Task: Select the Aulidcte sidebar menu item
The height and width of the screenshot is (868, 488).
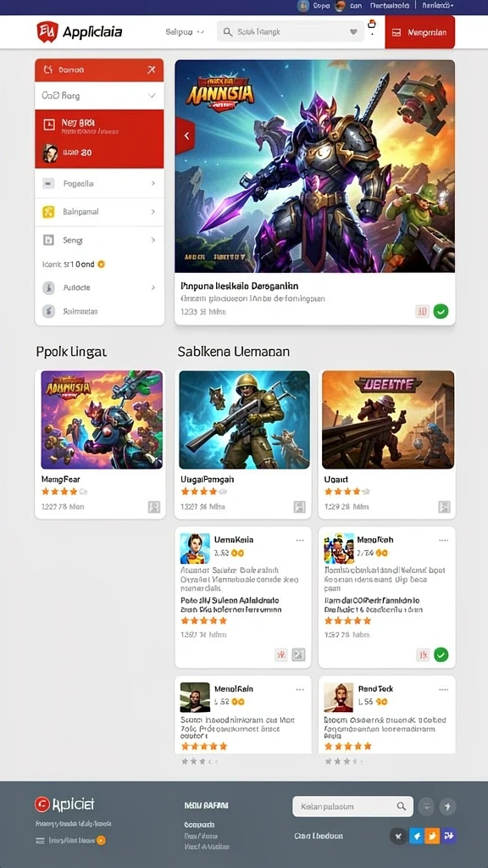Action: click(x=100, y=288)
